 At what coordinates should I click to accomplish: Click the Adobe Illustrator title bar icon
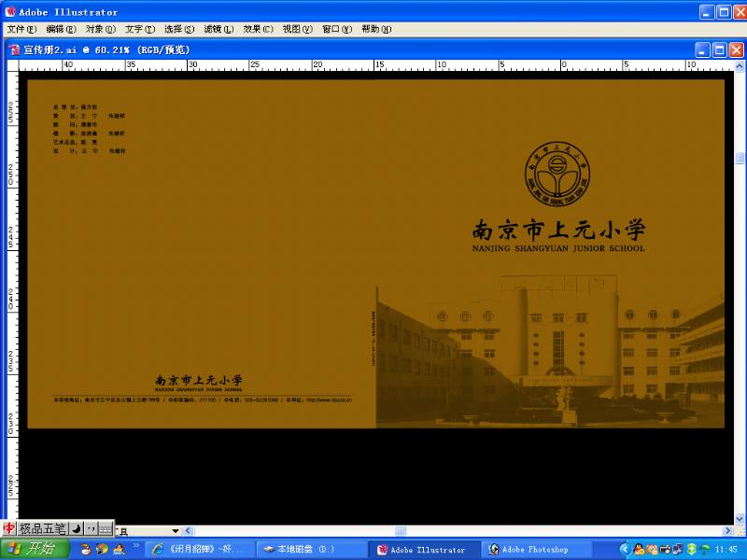10,12
